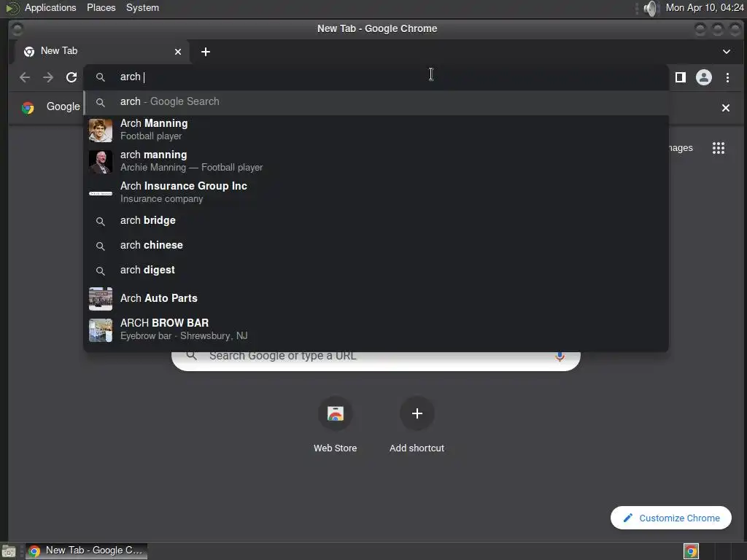The width and height of the screenshot is (747, 560).
Task: Select 'arch - Google Search' suggestion
Action: pyautogui.click(x=376, y=102)
